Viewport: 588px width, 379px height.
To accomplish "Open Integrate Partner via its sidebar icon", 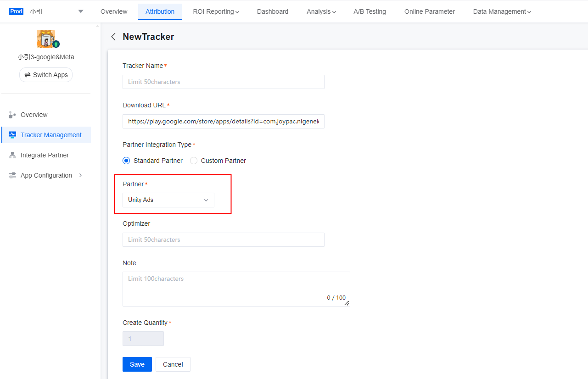I will (x=12, y=155).
